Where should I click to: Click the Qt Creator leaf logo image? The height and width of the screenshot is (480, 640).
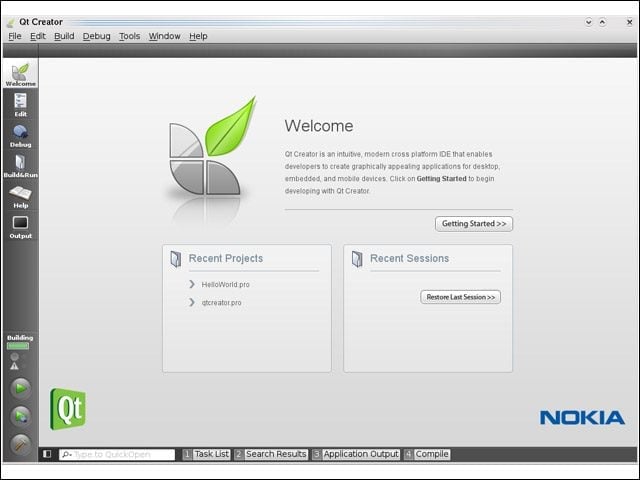point(212,146)
